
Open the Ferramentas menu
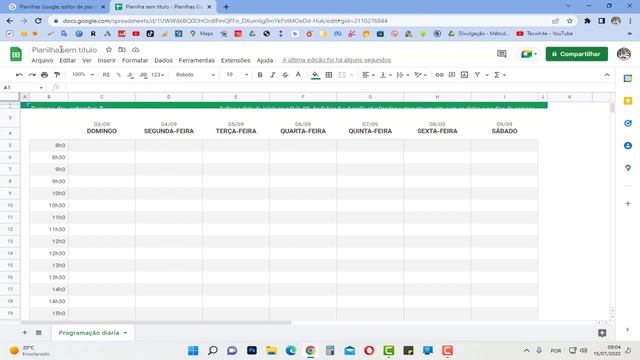click(x=196, y=60)
